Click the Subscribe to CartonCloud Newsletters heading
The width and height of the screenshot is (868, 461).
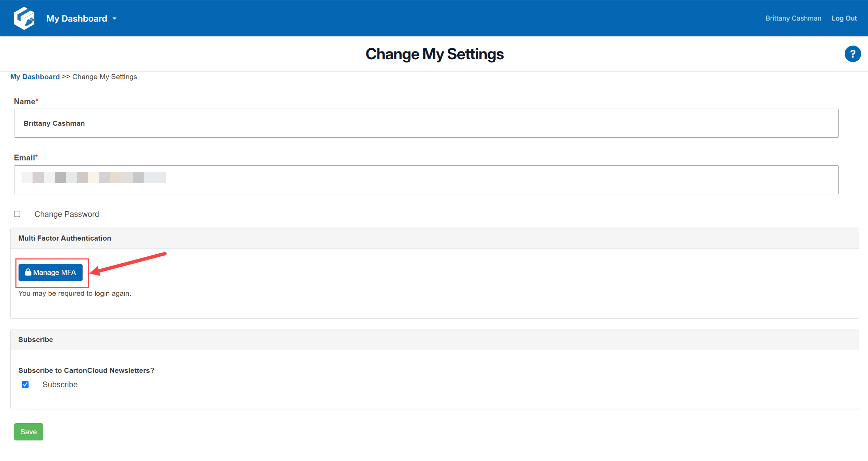pyautogui.click(x=86, y=371)
